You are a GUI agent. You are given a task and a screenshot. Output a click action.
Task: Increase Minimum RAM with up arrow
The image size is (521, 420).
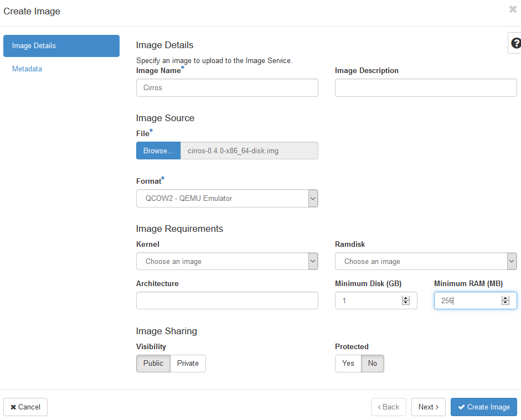click(x=505, y=298)
